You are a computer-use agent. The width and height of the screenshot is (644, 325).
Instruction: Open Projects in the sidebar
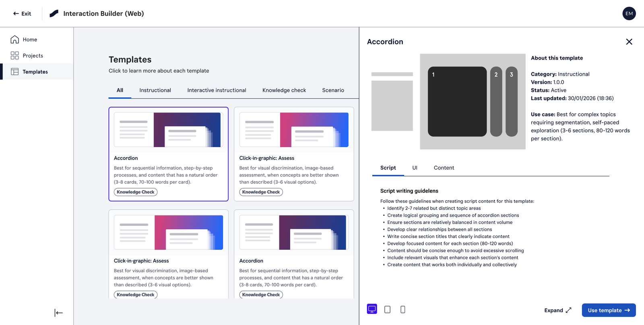point(37,56)
